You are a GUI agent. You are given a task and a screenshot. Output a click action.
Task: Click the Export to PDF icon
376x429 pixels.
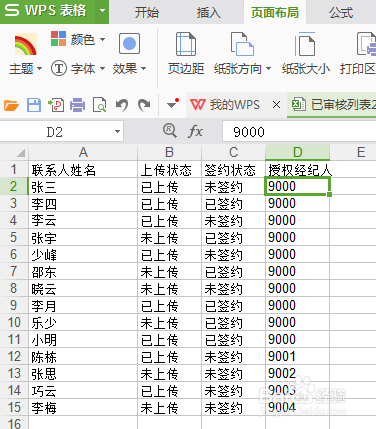tap(56, 105)
